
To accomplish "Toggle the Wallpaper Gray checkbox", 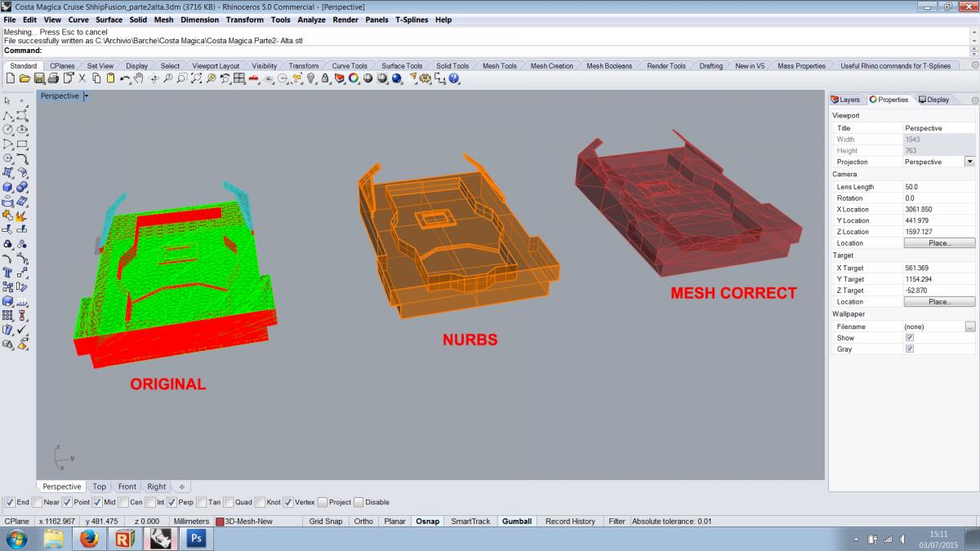I will [910, 349].
